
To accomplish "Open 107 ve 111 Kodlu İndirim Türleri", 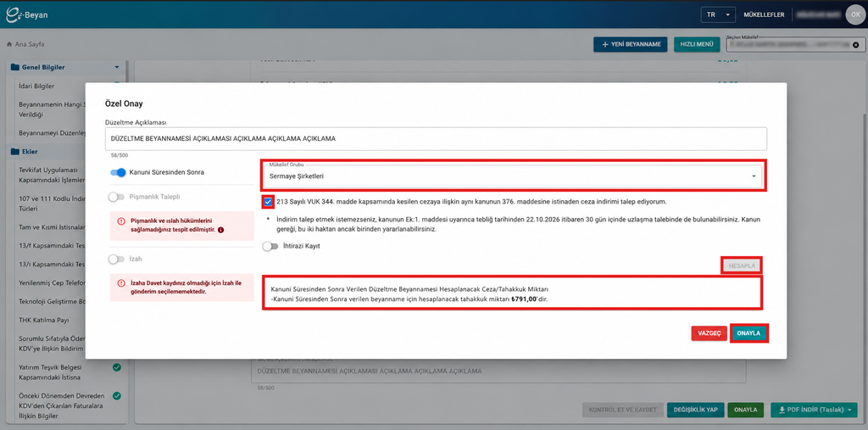I will (x=52, y=204).
